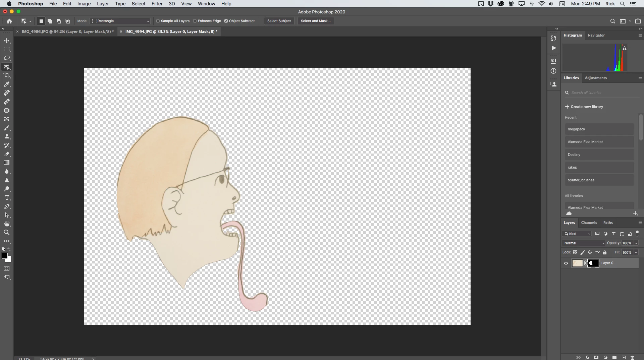Select the Dodge tool

(x=7, y=189)
